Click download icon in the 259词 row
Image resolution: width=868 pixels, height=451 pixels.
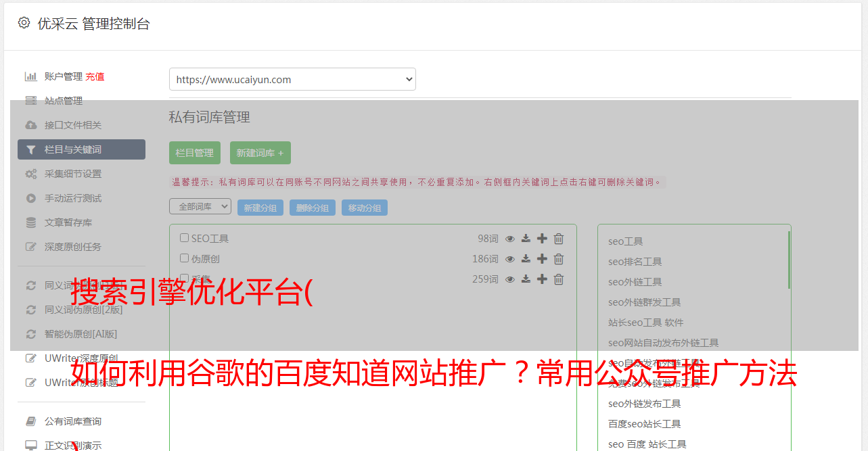pos(526,279)
